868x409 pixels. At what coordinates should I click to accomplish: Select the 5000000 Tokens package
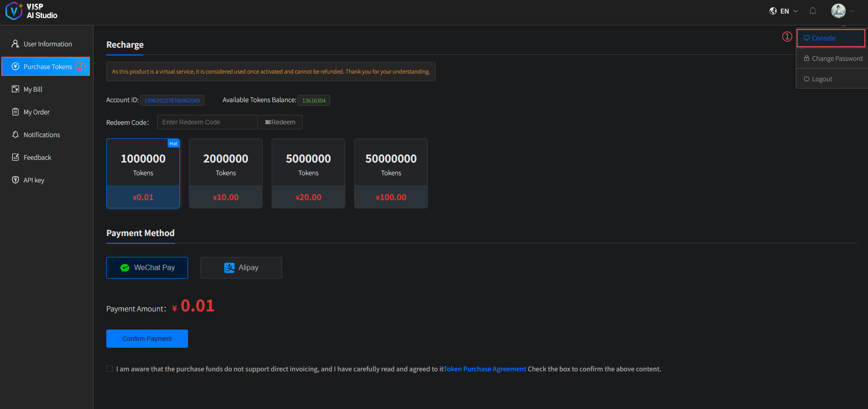(308, 173)
